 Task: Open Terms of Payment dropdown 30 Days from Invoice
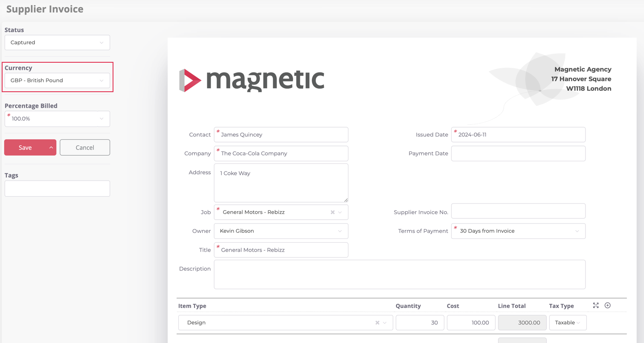pyautogui.click(x=518, y=231)
